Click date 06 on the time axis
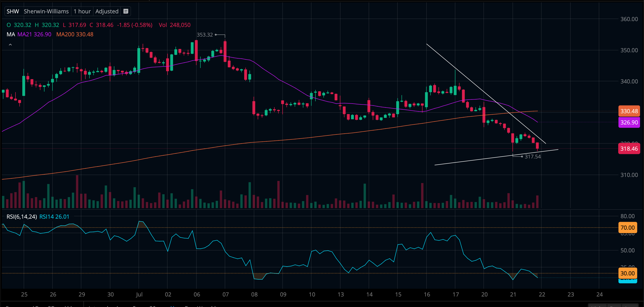Image resolution: width=644 pixels, height=307 pixels. (197, 294)
